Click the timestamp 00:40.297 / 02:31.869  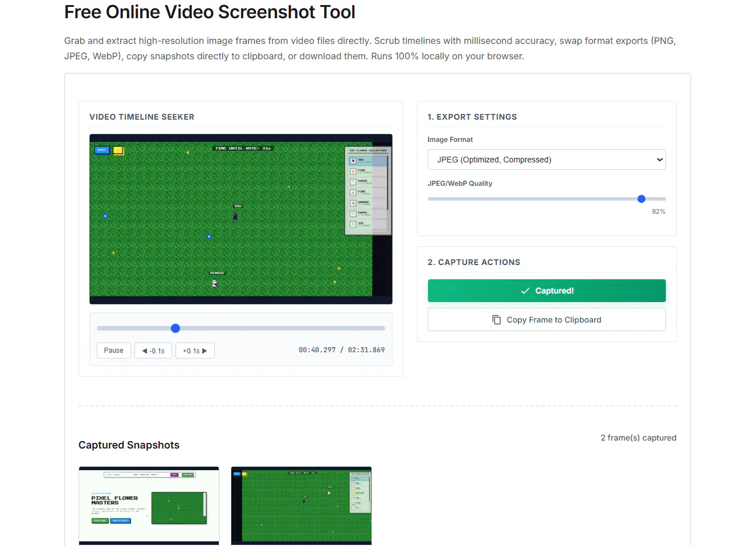[342, 350]
